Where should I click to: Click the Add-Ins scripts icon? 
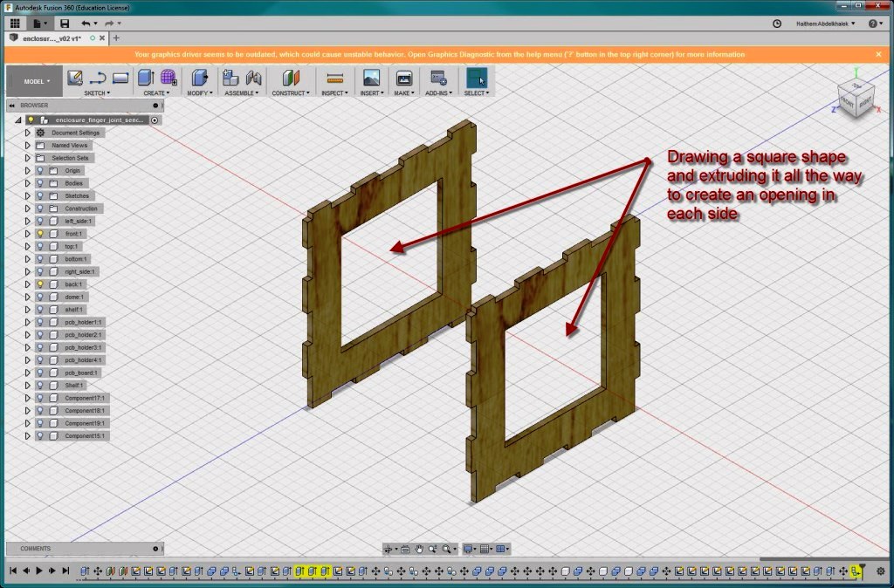pos(438,78)
